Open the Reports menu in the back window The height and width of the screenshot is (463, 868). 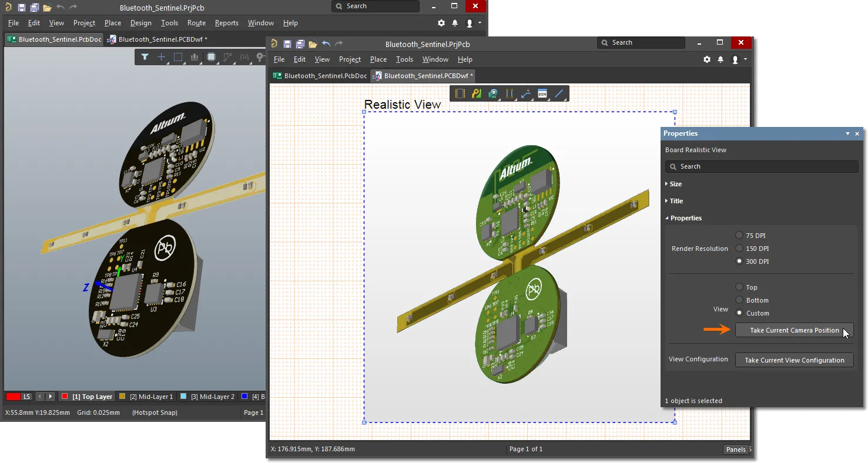(227, 23)
